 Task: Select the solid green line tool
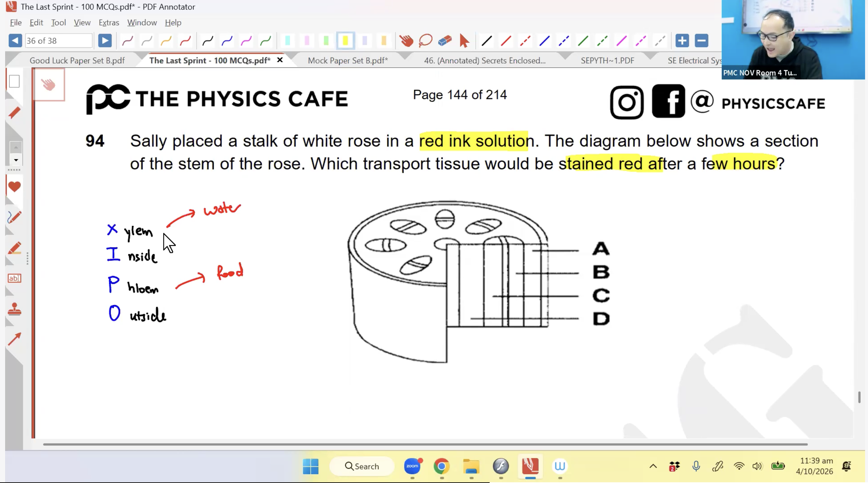(x=583, y=41)
